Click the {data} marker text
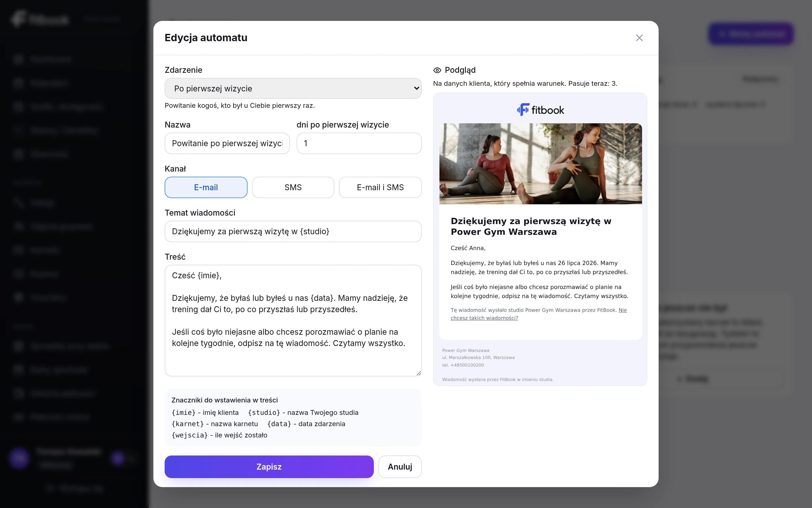Viewport: 812px width, 508px height. pos(279,424)
